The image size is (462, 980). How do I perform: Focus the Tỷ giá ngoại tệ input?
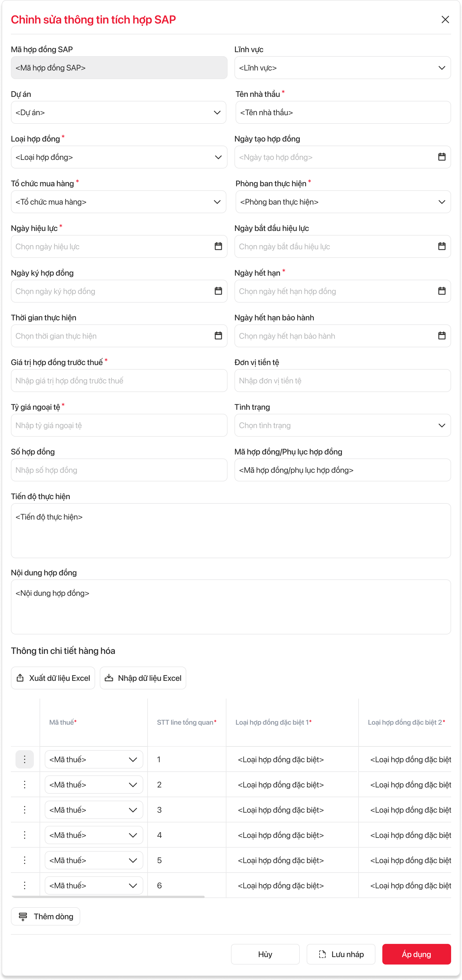(119, 425)
